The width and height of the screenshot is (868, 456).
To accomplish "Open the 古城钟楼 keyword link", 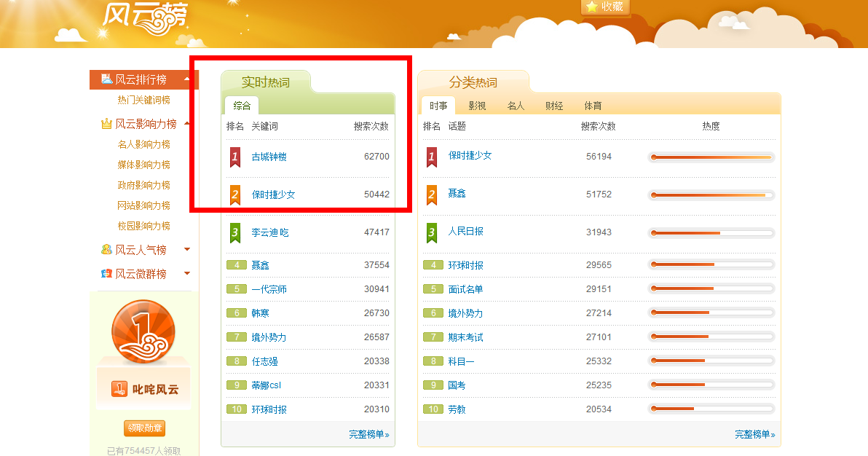I will (269, 157).
